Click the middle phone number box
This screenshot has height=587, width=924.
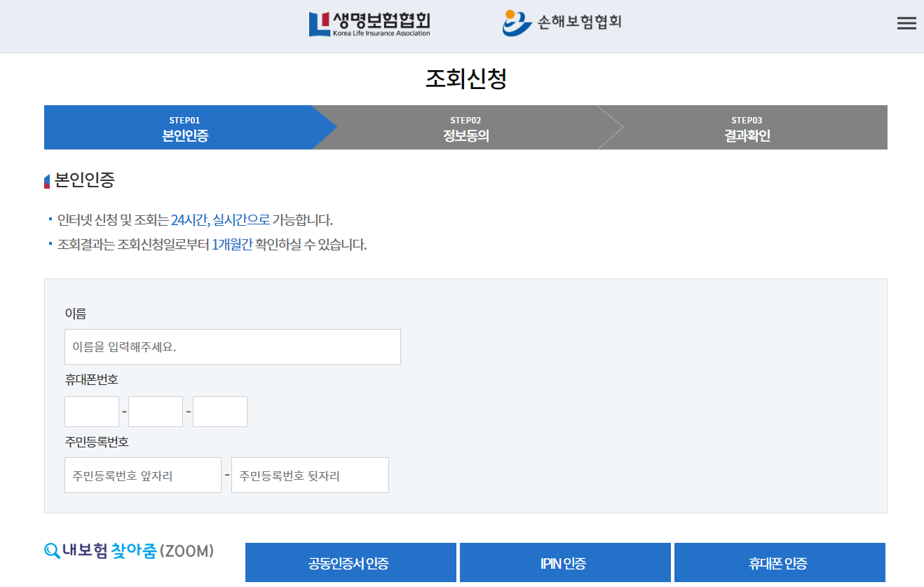(155, 411)
